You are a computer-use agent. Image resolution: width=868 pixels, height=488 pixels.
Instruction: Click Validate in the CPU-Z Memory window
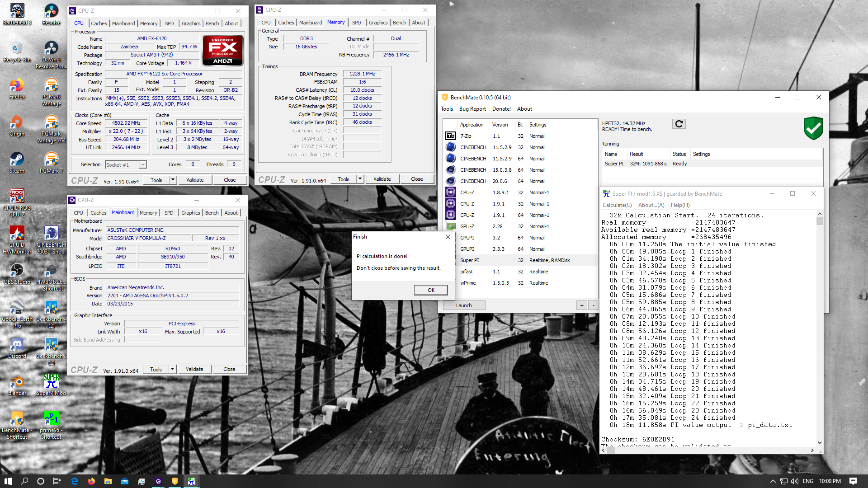tap(382, 179)
